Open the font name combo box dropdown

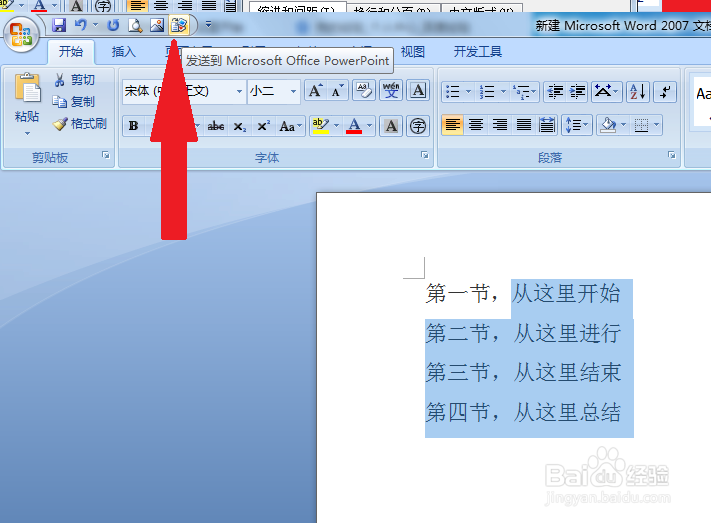(239, 91)
